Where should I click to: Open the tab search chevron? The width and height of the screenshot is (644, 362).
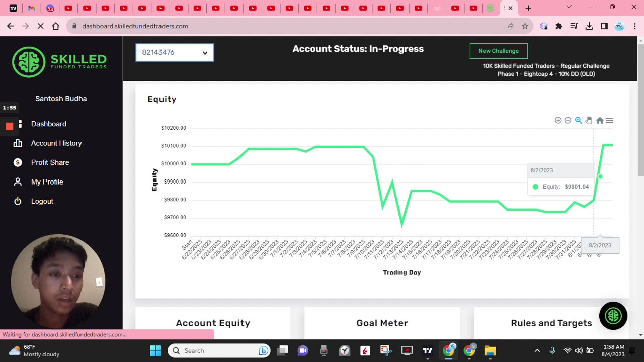(x=569, y=7)
